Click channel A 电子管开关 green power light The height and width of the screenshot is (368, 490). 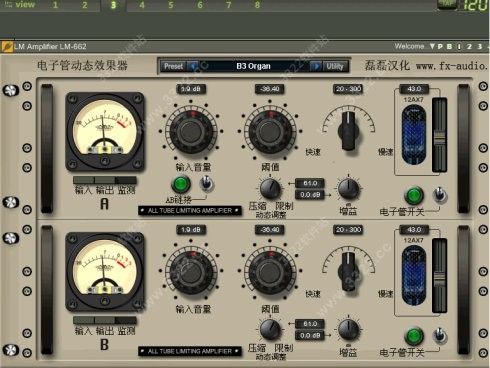pos(414,196)
